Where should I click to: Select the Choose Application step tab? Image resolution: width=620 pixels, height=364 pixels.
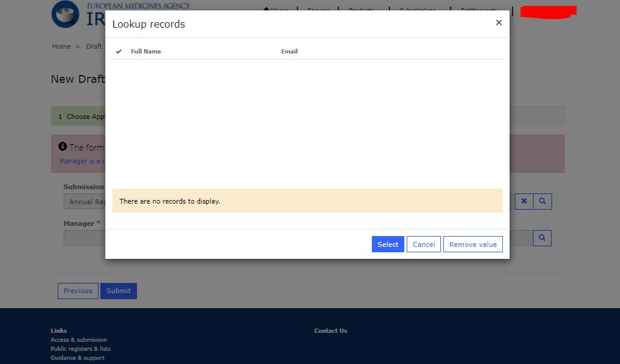tap(82, 117)
